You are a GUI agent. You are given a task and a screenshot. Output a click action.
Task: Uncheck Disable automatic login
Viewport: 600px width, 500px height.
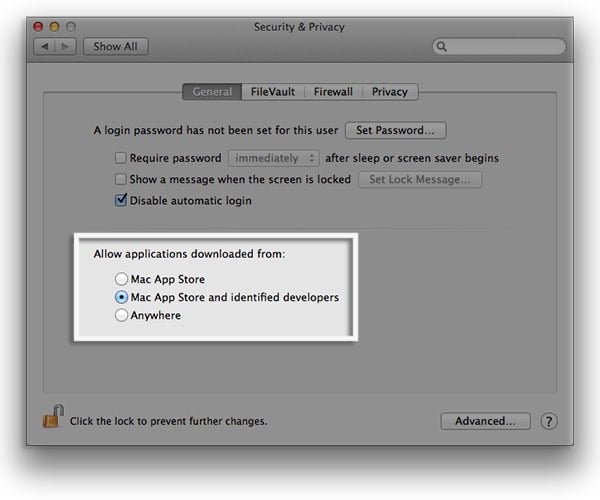coord(121,200)
